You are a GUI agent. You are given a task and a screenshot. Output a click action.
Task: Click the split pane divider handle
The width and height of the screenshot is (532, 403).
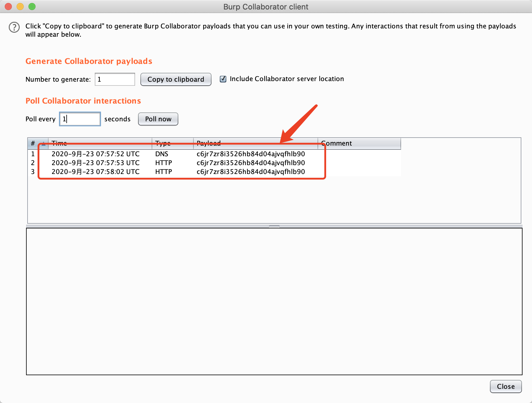pos(274,226)
